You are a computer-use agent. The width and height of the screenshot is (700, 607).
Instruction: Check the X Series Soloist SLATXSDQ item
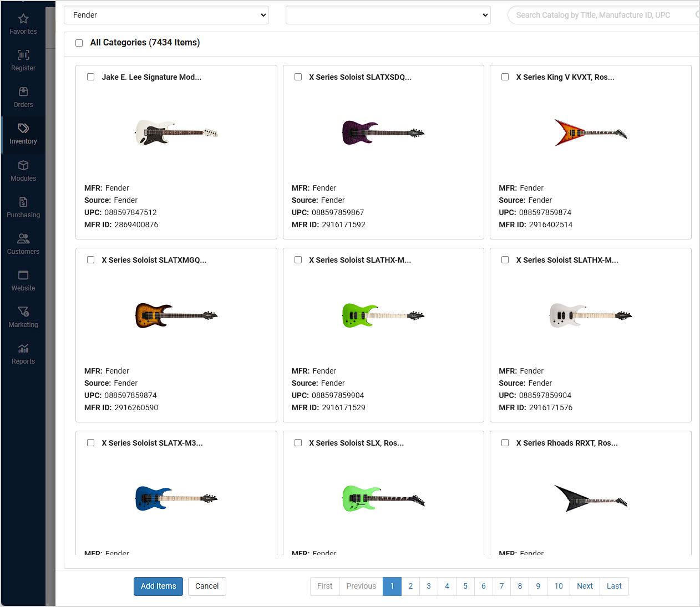(298, 77)
